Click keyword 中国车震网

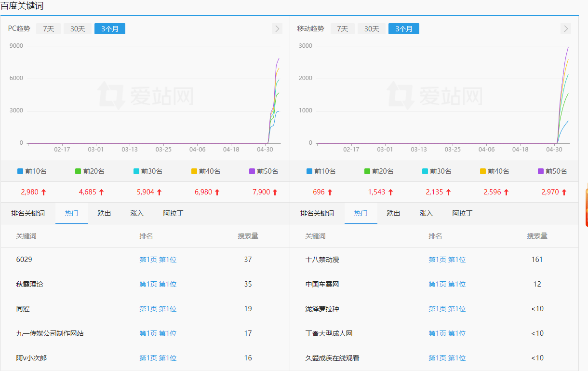pos(322,284)
